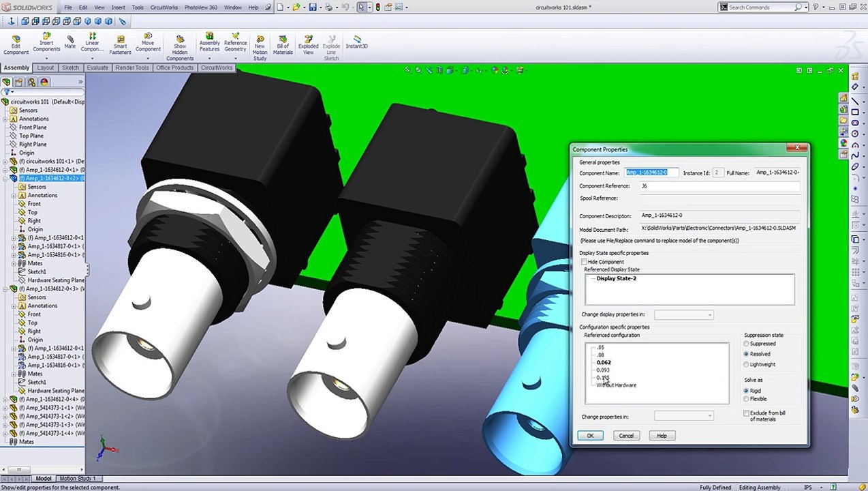Click the Rebuild traffic light icon
The width and height of the screenshot is (868, 491).
coord(378,7)
